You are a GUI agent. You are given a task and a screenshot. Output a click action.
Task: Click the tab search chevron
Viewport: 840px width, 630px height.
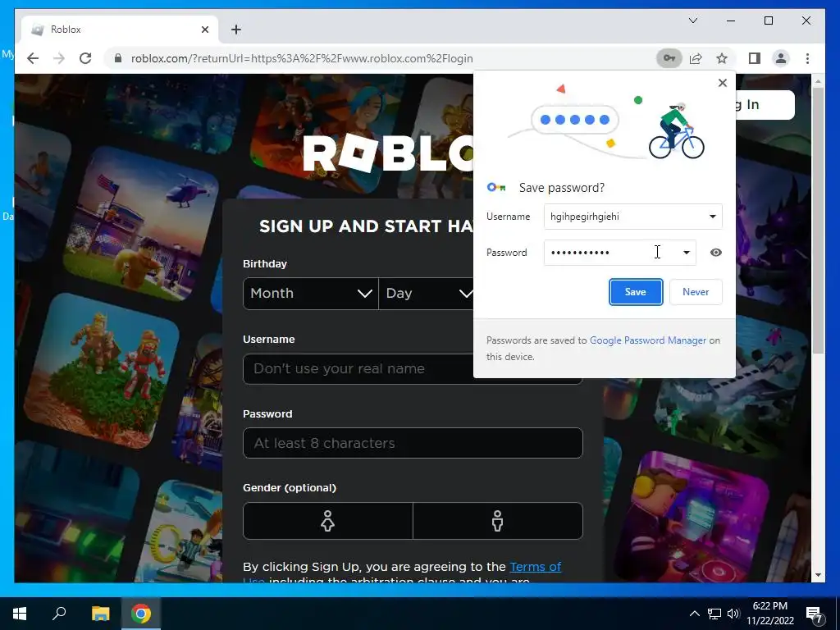pos(692,21)
